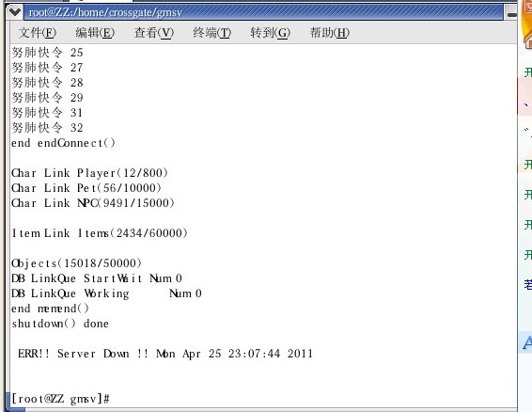Click the line 'shutdown() done'
The height and width of the screenshot is (412, 532).
(60, 324)
